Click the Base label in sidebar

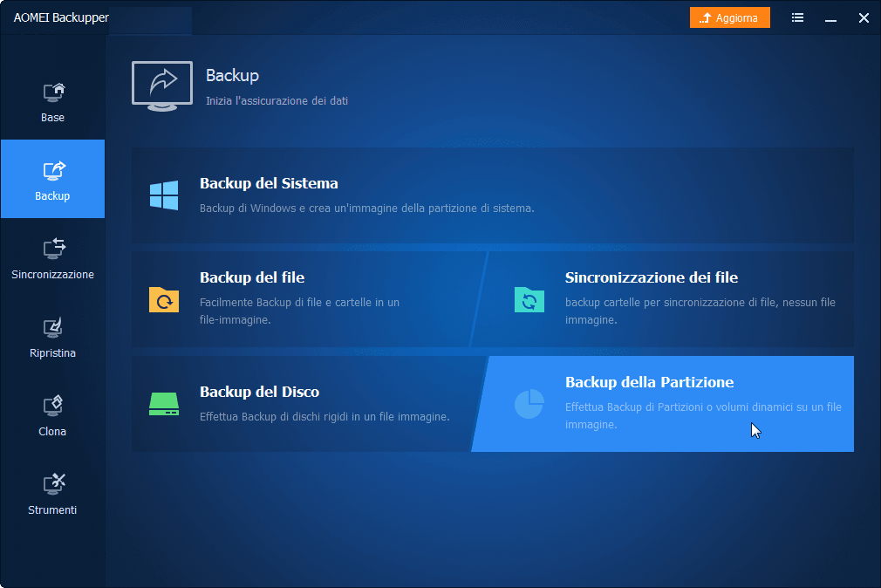coord(53,118)
